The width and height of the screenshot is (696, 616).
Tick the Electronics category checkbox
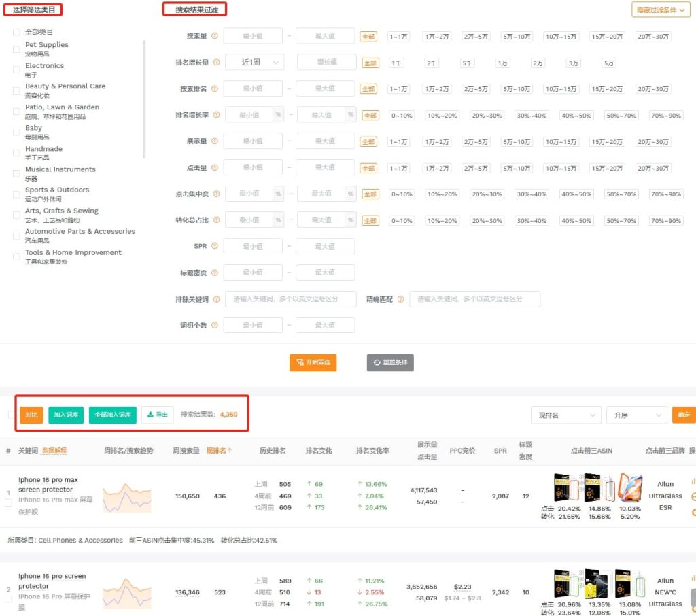click(x=16, y=69)
